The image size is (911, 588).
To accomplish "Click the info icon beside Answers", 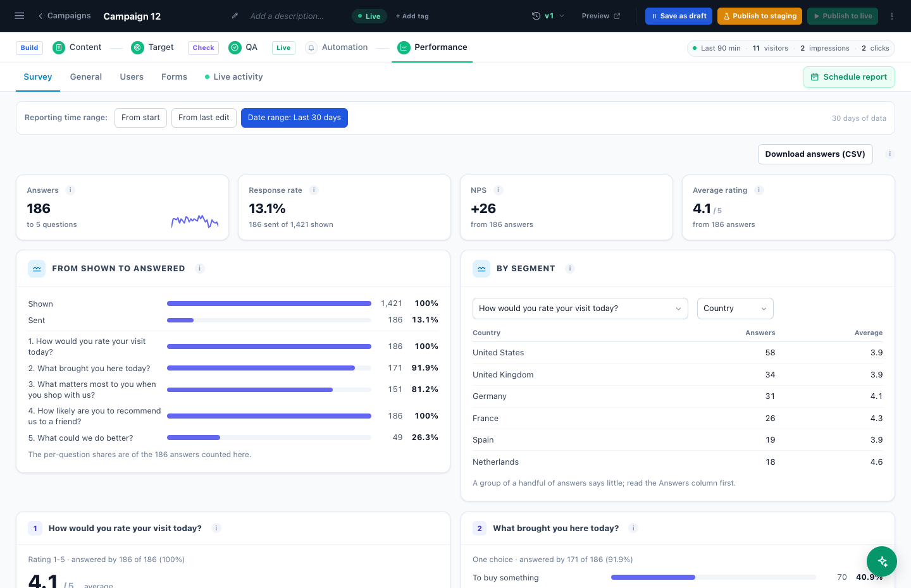I will 70,190.
